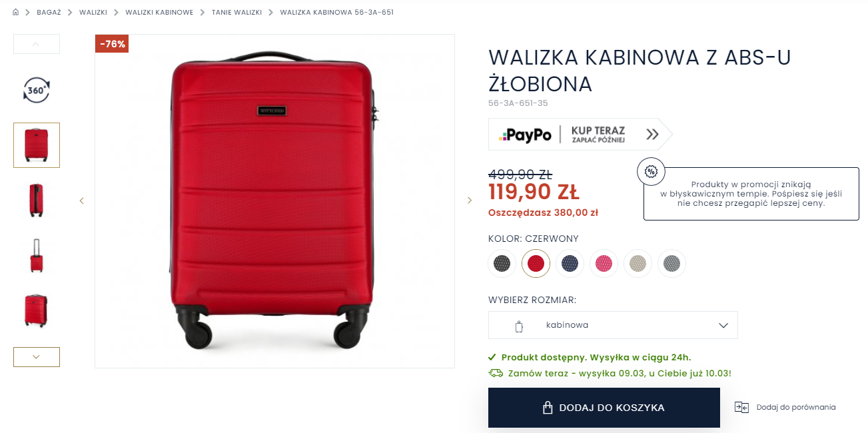Show next product image arrow
The width and height of the screenshot is (868, 433).
tap(470, 201)
